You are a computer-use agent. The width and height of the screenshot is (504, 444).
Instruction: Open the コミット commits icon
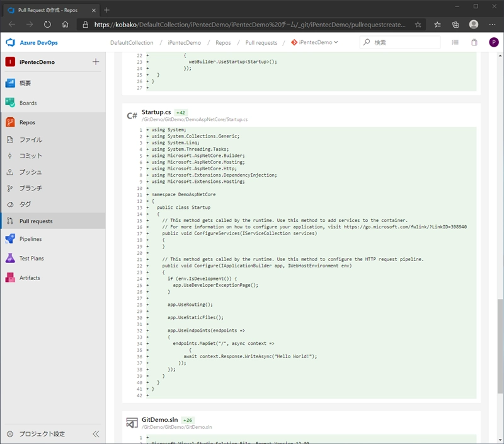[10, 156]
